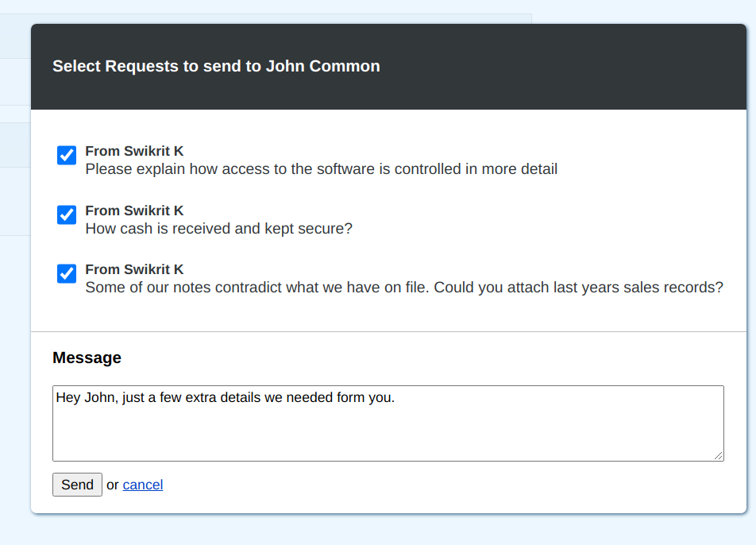This screenshot has height=545, width=756.
Task: Uncheck the request asking how cash is kept secure
Action: 66,215
